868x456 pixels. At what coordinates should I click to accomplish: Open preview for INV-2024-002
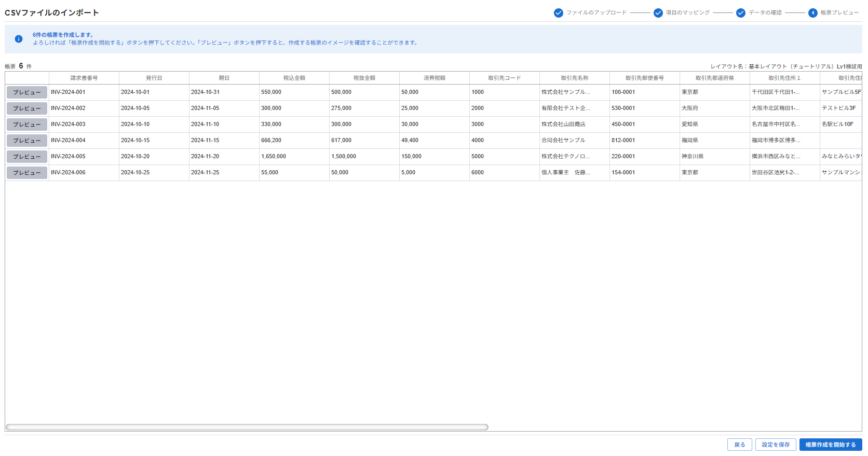pyautogui.click(x=27, y=108)
